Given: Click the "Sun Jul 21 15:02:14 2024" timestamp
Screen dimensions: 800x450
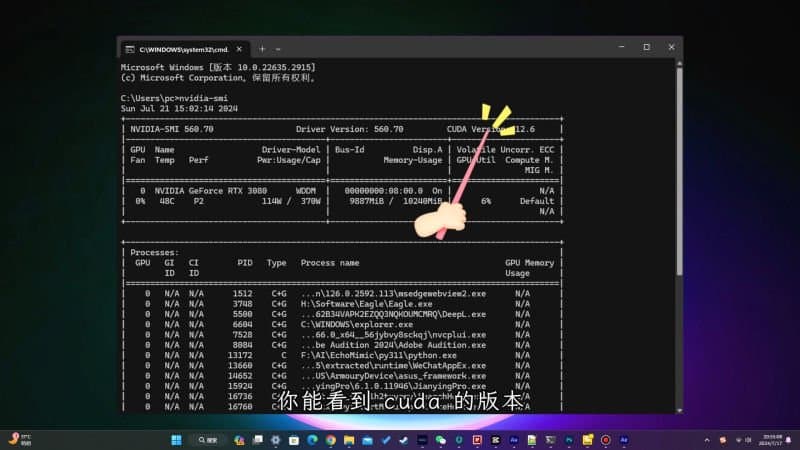Looking at the screenshot, I should coord(179,109).
